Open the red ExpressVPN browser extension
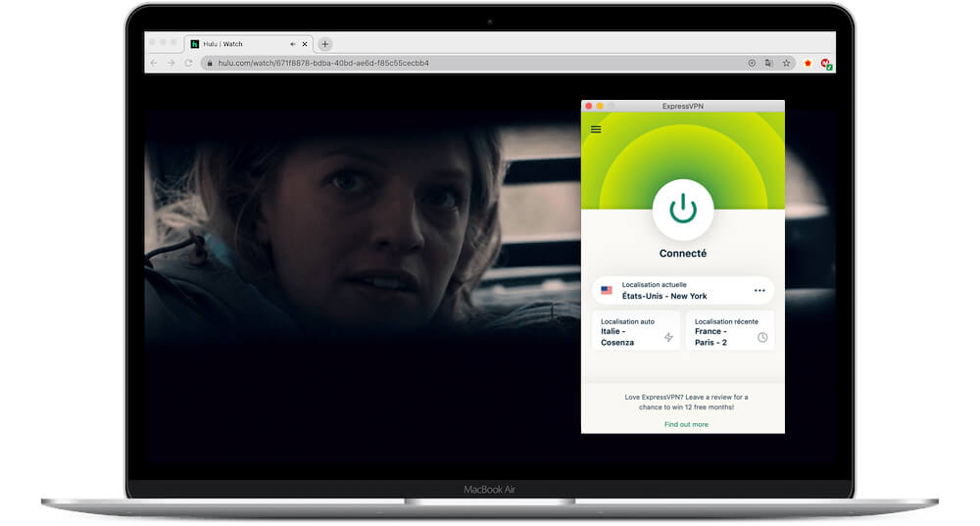Viewport: 980px width, 526px height. click(825, 63)
